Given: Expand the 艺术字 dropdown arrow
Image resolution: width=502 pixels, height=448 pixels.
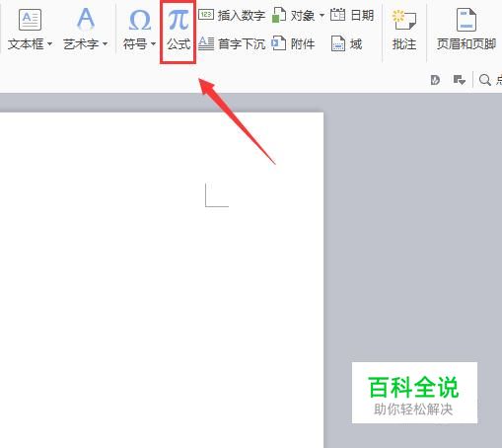Looking at the screenshot, I should 105,43.
